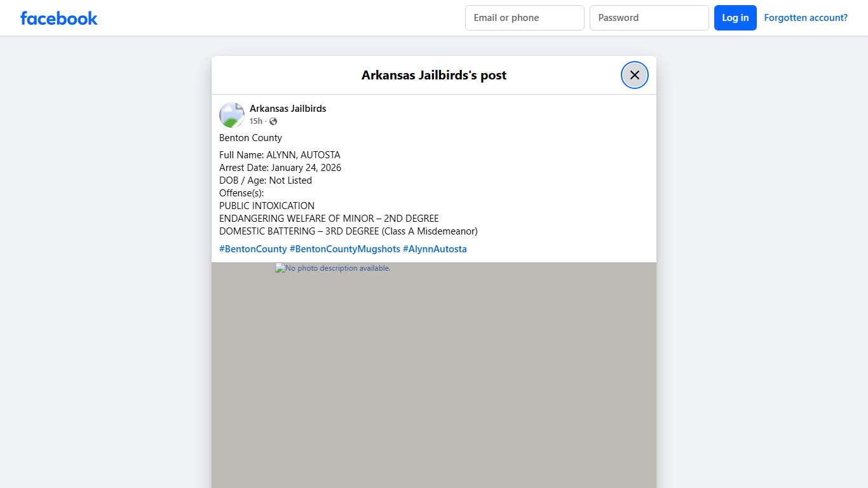Focus the Email or phone field

pos(524,18)
